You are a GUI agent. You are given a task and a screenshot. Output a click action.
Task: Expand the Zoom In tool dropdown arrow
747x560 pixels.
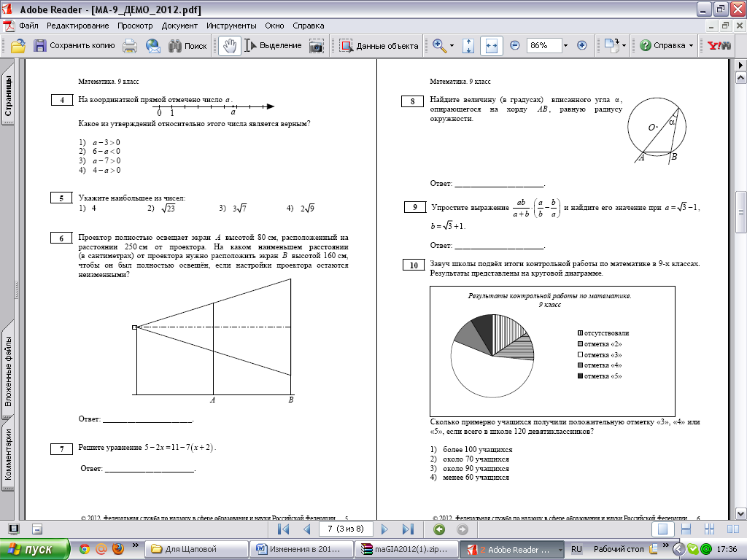coord(452,46)
